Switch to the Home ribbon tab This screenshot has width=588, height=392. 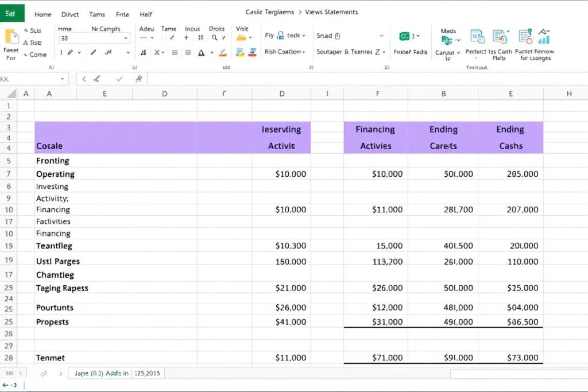click(42, 14)
